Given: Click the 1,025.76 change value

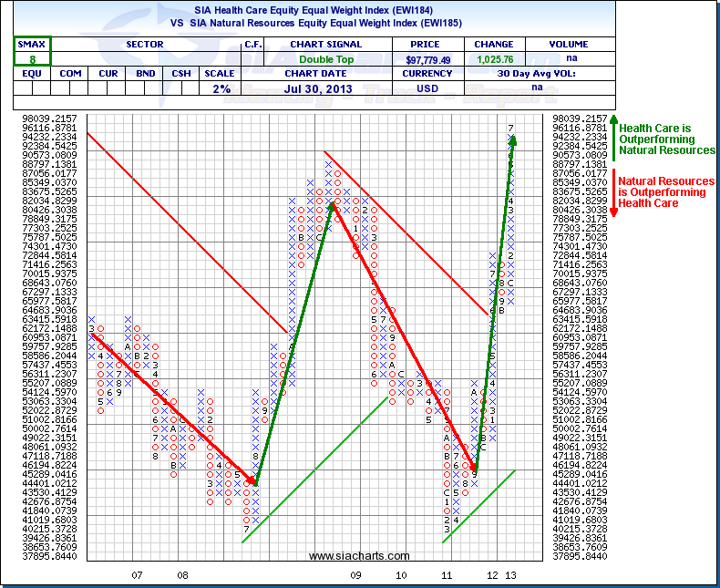Looking at the screenshot, I should [493, 58].
